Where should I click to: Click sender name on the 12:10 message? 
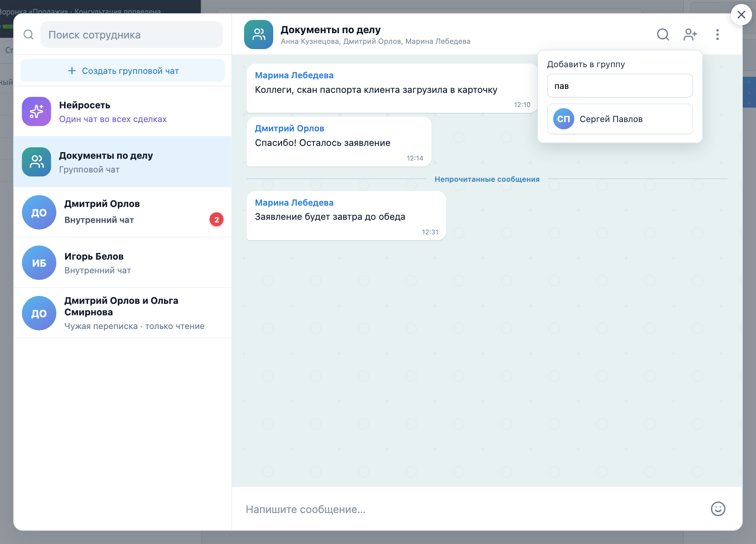coord(294,75)
